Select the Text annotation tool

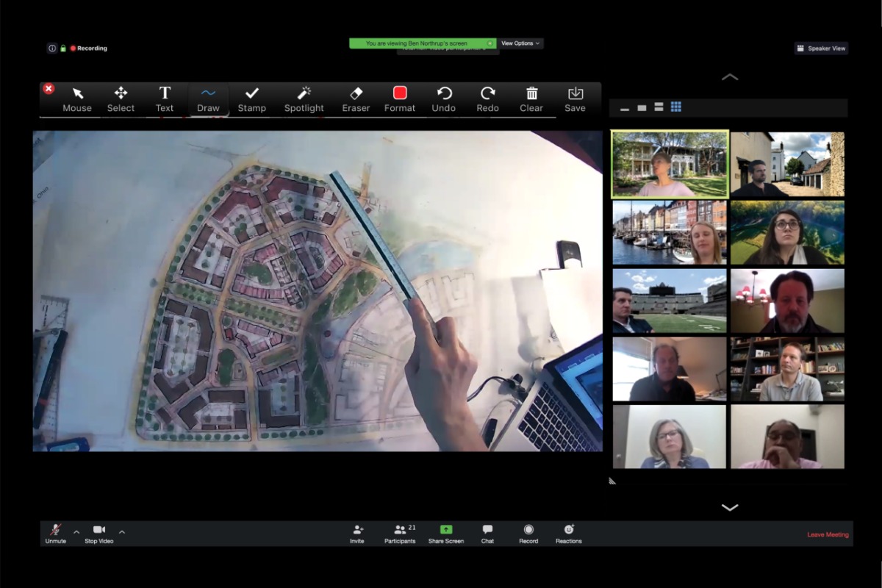165,99
